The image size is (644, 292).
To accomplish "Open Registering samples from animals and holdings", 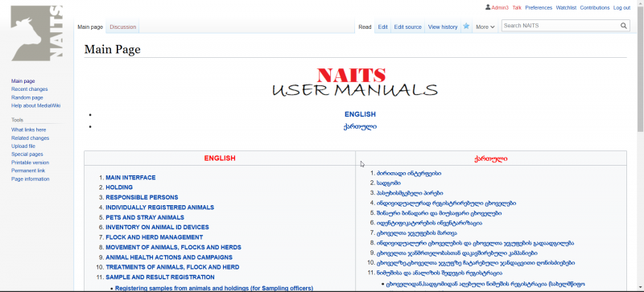I will [214, 288].
